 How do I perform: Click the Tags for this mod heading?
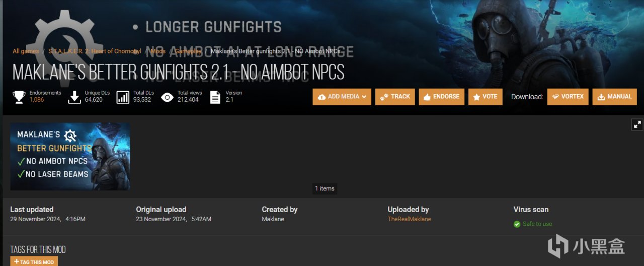coord(38,249)
